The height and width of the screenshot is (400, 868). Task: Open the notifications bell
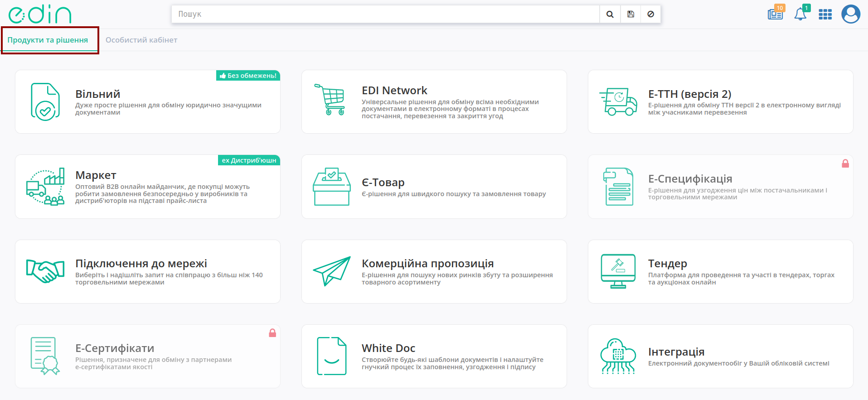pos(801,14)
